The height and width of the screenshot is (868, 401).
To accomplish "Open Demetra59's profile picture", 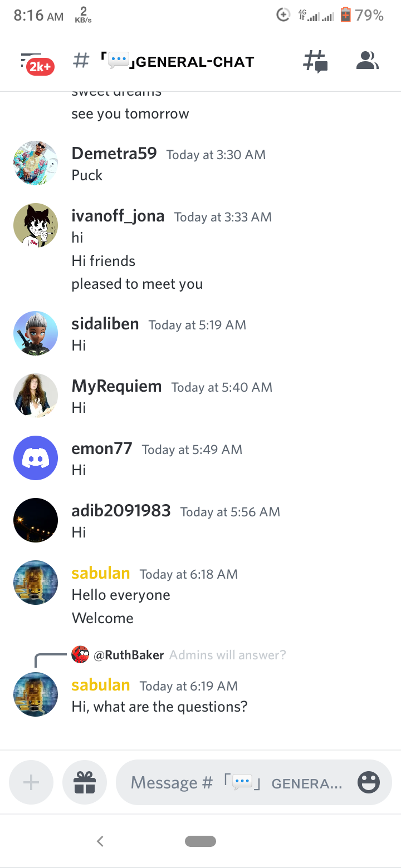I will 36,163.
